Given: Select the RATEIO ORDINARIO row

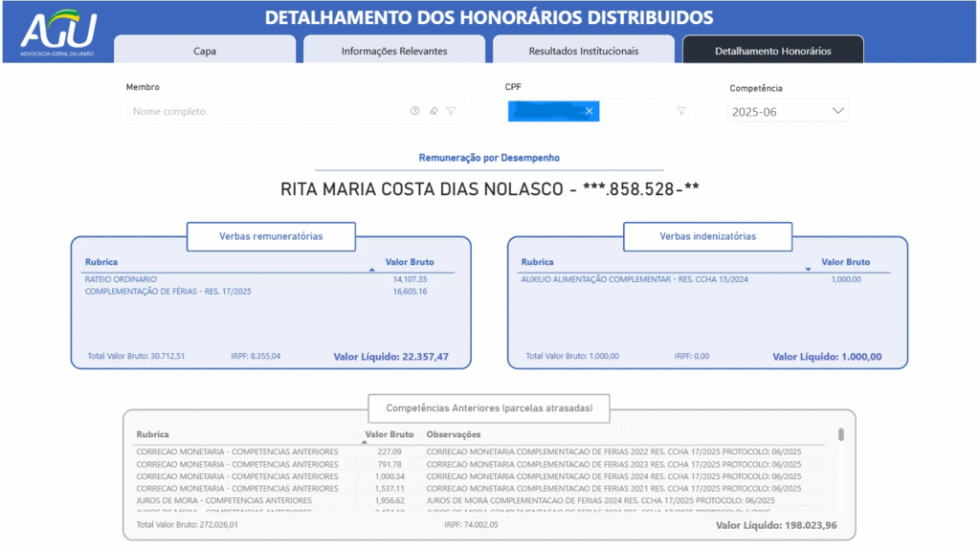Looking at the screenshot, I should (x=122, y=279).
